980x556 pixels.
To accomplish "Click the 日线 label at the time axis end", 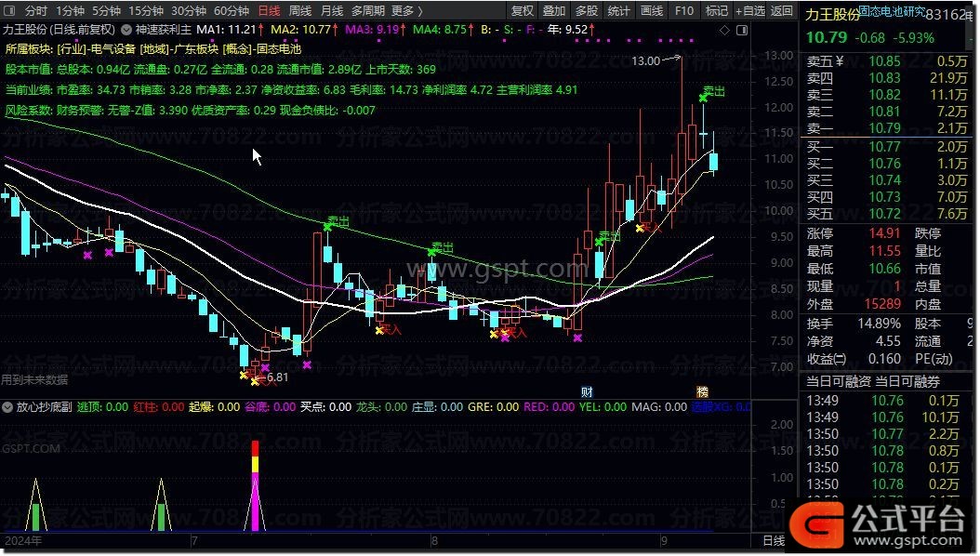I will [774, 540].
